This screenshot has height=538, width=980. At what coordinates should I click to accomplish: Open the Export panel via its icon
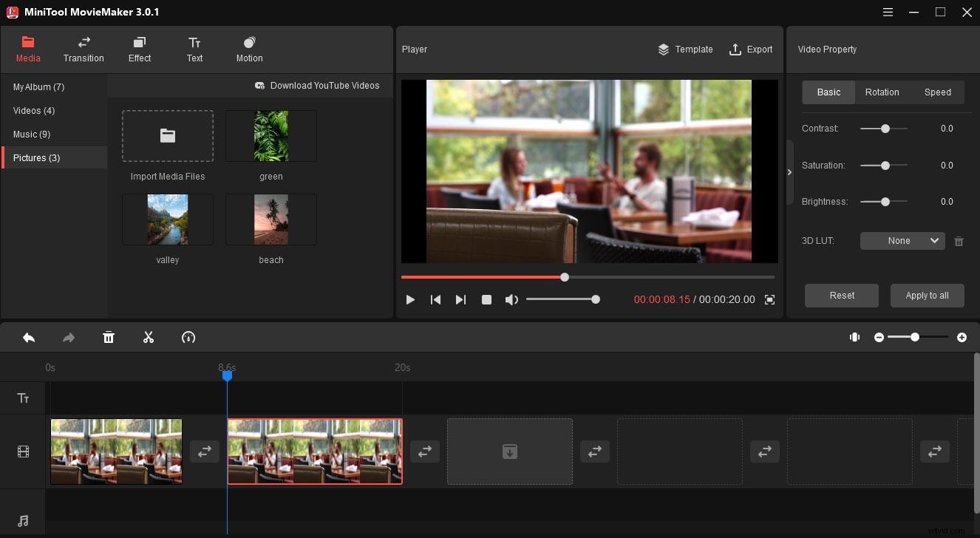coord(751,50)
